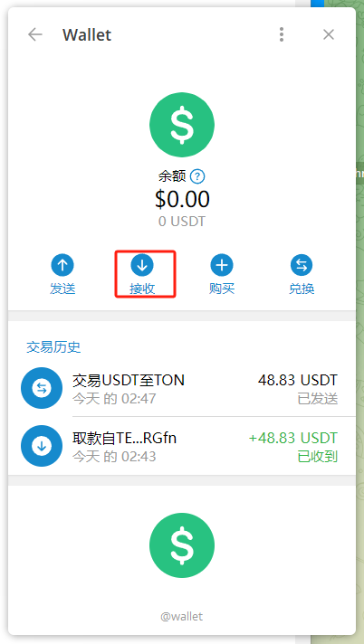Tap the 接收 down-arrow receive icon

142,265
